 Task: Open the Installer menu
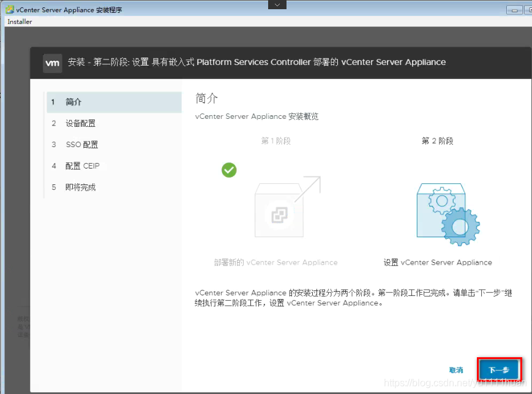(x=20, y=21)
